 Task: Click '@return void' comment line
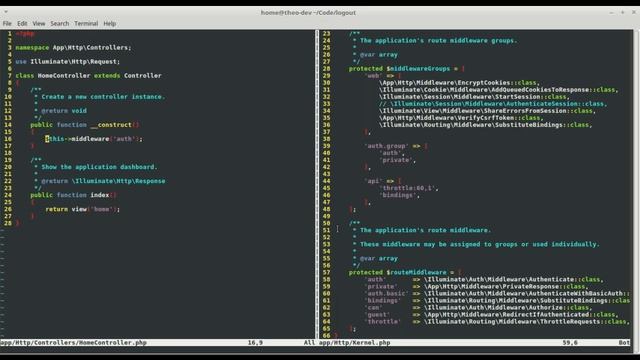(64, 111)
